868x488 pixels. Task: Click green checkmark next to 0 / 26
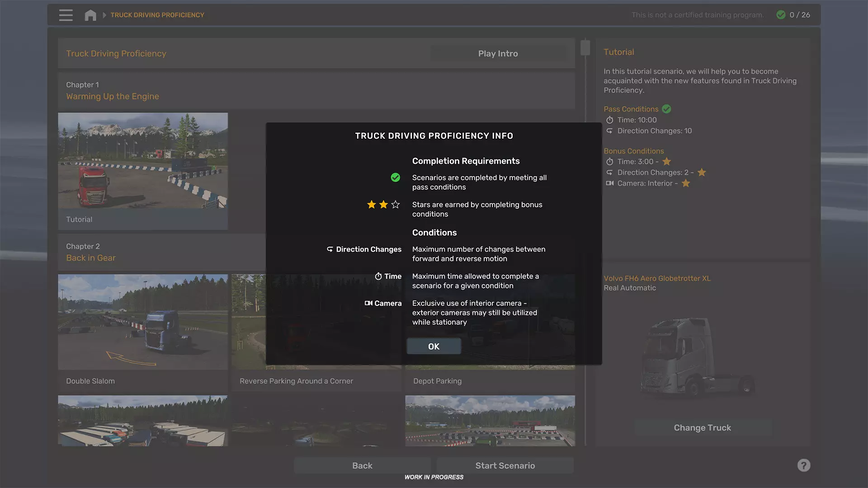click(x=781, y=15)
